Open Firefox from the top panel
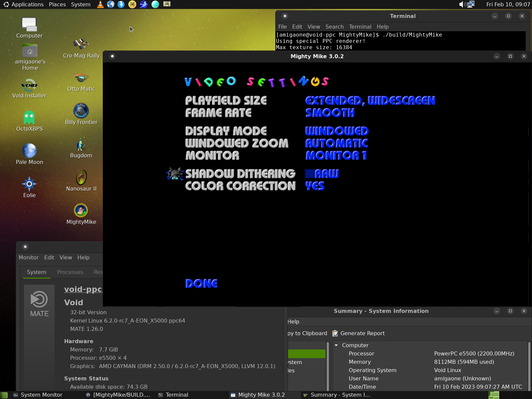Screen dimensions: 532x399 click(121, 4)
